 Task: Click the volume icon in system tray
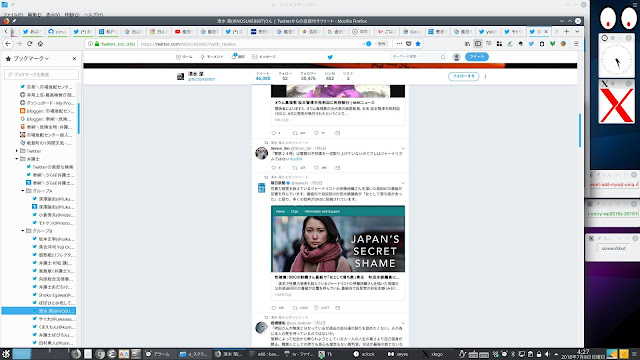[547, 354]
